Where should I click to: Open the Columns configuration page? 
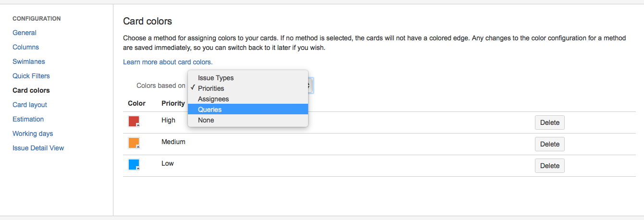click(x=25, y=47)
